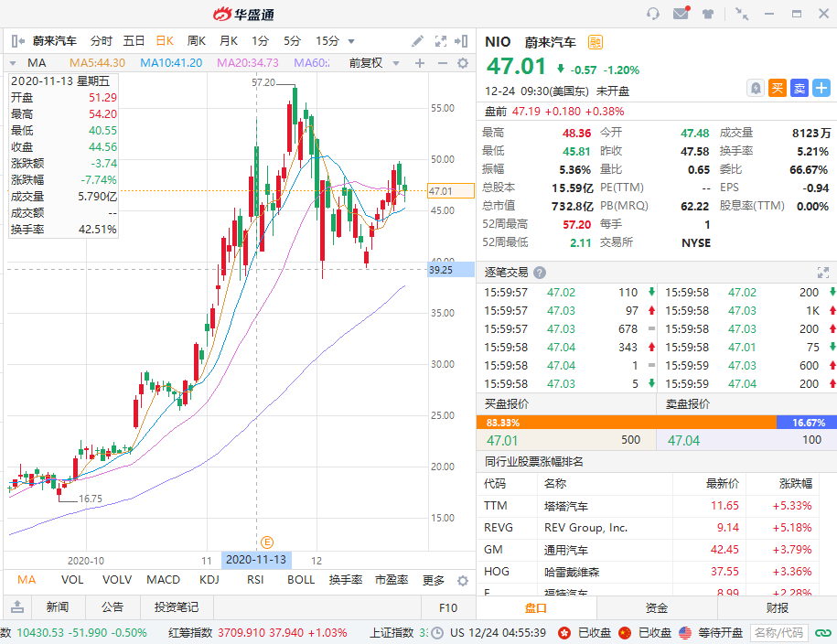Click the orange Buy (买) button
The height and width of the screenshot is (644, 837).
pyautogui.click(x=778, y=88)
